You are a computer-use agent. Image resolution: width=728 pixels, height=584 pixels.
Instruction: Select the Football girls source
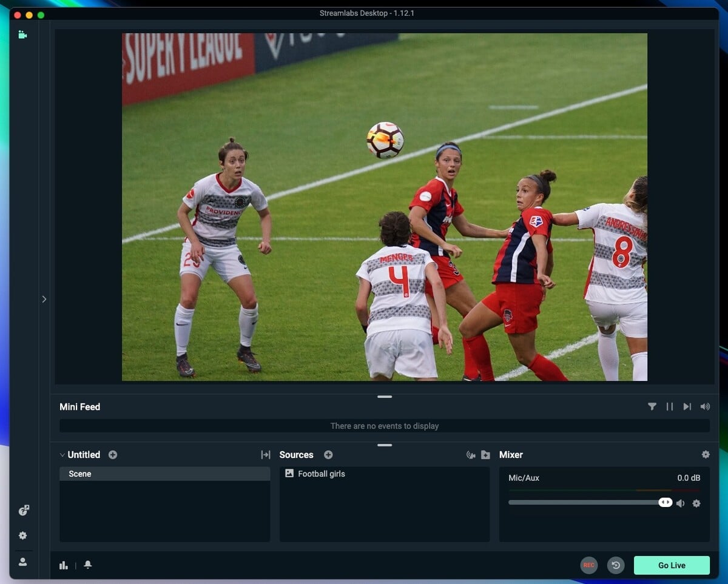click(320, 474)
